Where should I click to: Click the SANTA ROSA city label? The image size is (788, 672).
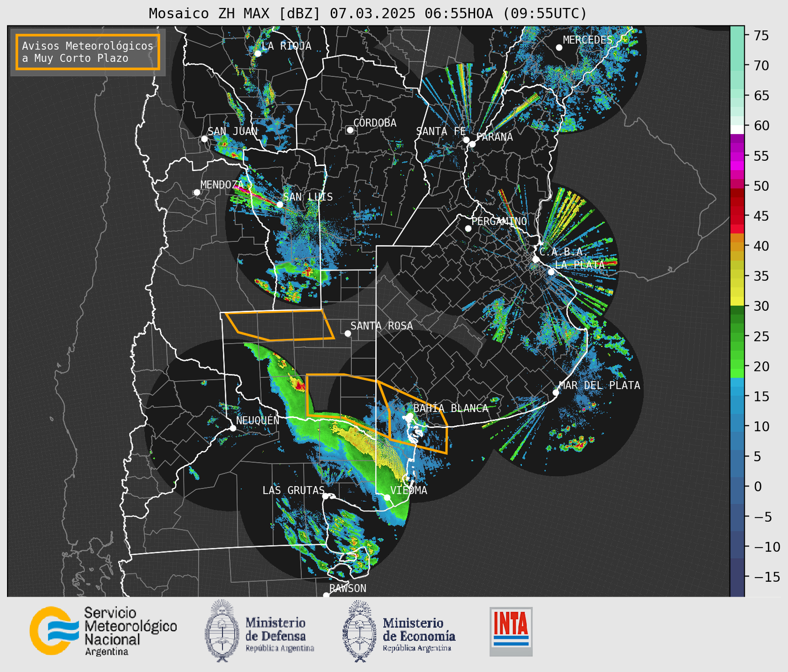(382, 326)
